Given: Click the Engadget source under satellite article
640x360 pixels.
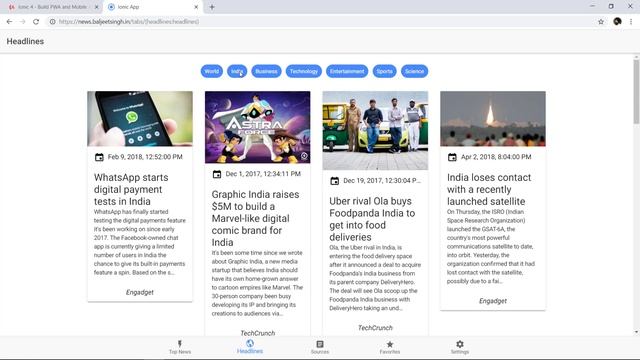Looking at the screenshot, I should (x=493, y=301).
